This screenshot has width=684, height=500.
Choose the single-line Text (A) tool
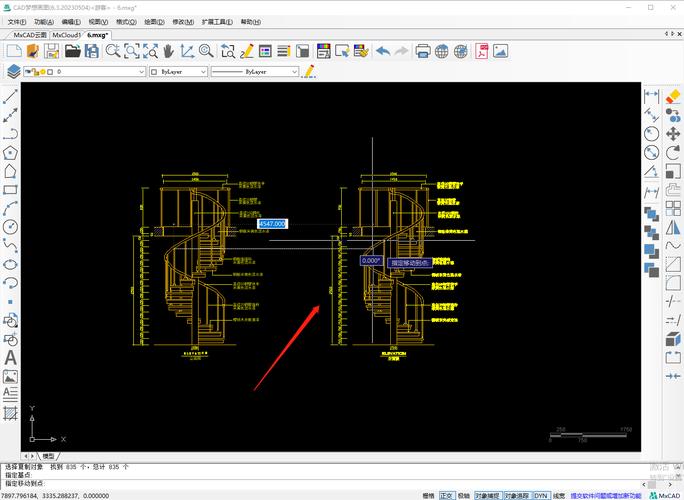(11, 357)
